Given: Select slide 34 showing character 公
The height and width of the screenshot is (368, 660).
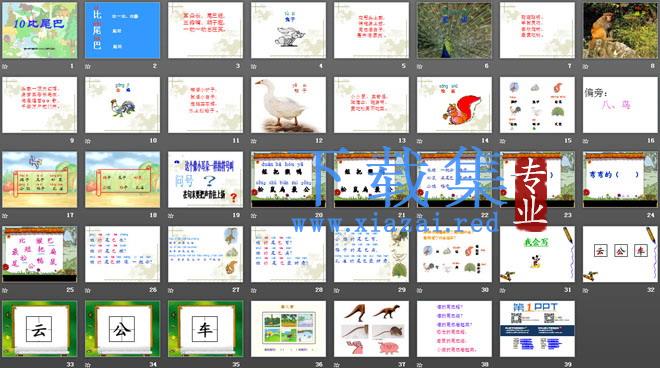Looking at the screenshot, I should coord(122,328).
